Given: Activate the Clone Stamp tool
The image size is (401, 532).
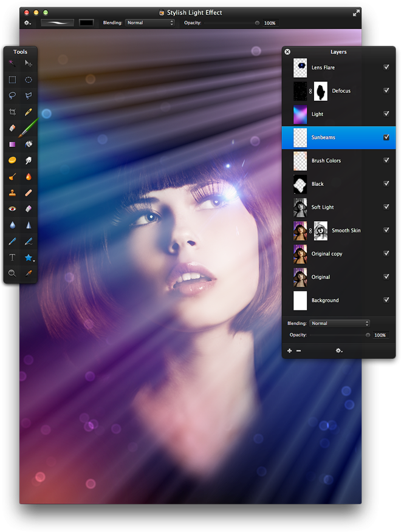Looking at the screenshot, I should pos(12,193).
